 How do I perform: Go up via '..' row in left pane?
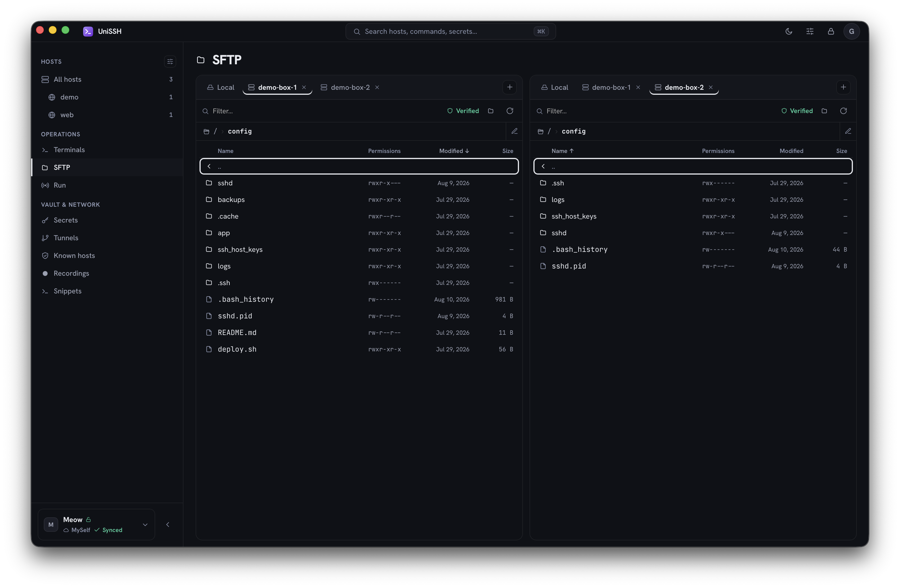click(359, 166)
